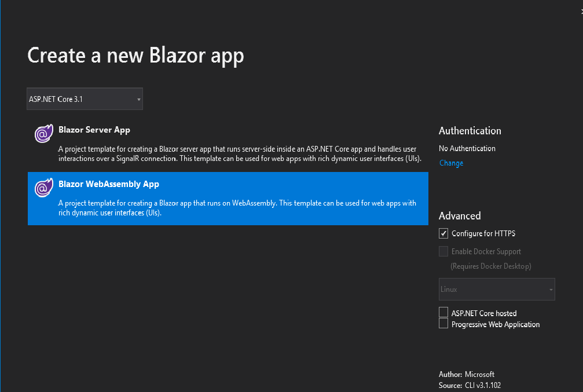Viewport: 583px width, 392px height.
Task: Tick the Progressive Web Application checkbox
Action: coord(443,324)
